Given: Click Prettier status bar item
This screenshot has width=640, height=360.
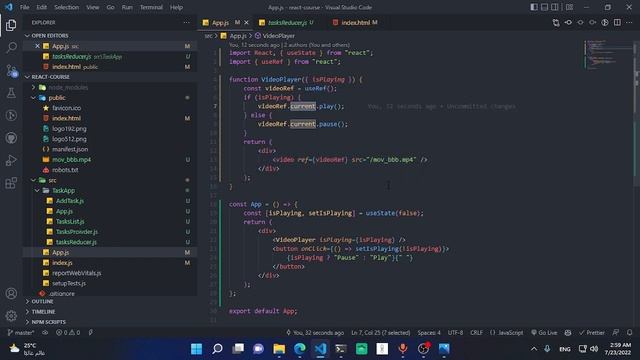Looking at the screenshot, I should click(592, 333).
